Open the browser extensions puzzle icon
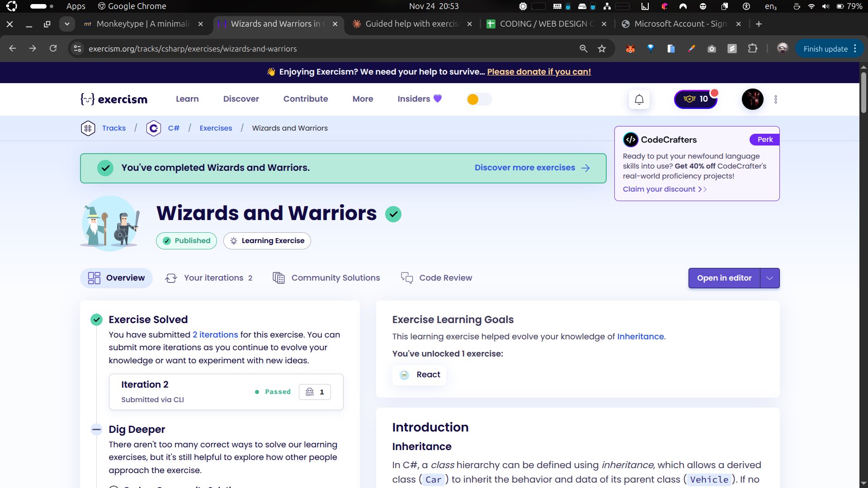 (752, 49)
